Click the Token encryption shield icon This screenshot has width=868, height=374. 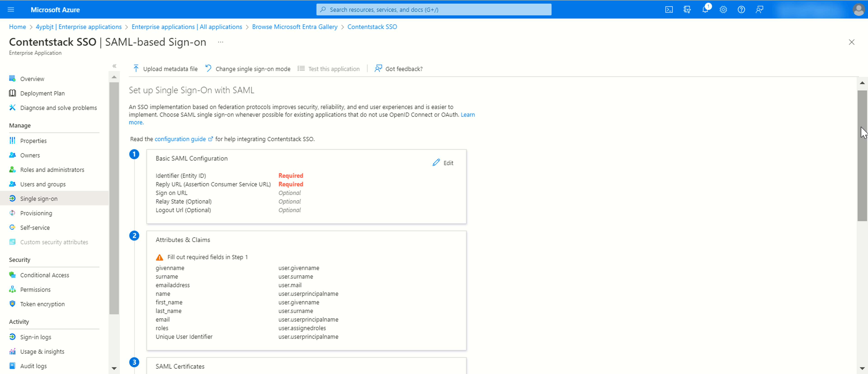tap(12, 304)
